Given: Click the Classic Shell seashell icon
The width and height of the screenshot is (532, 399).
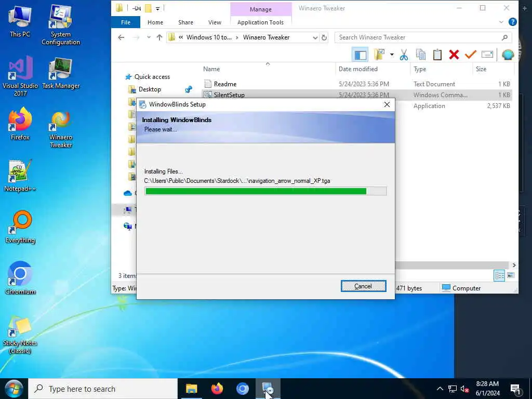Looking at the screenshot, I should (508, 55).
